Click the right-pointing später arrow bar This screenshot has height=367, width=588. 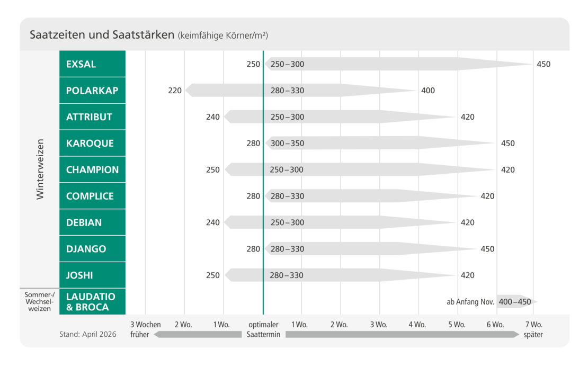coord(403,334)
